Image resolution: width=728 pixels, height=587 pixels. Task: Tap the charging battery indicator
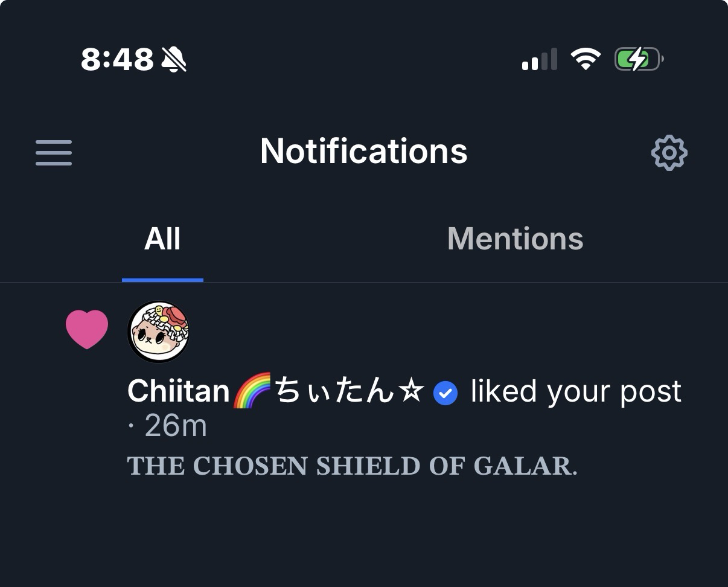[638, 59]
